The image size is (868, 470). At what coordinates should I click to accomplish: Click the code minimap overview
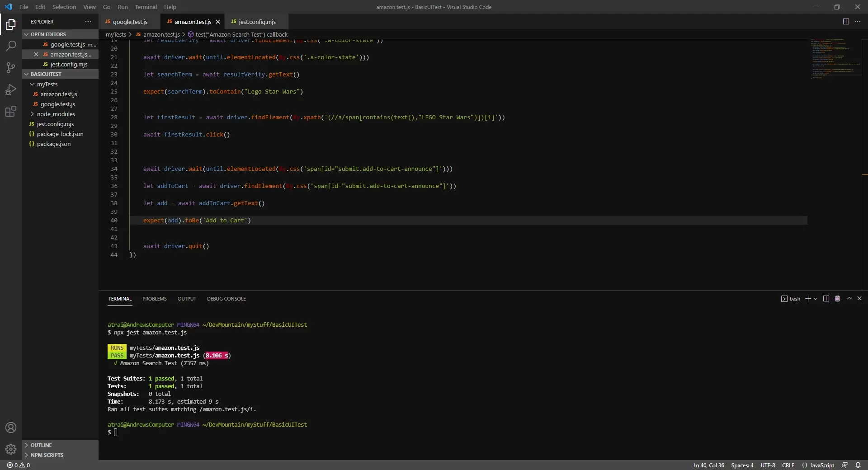click(835, 59)
